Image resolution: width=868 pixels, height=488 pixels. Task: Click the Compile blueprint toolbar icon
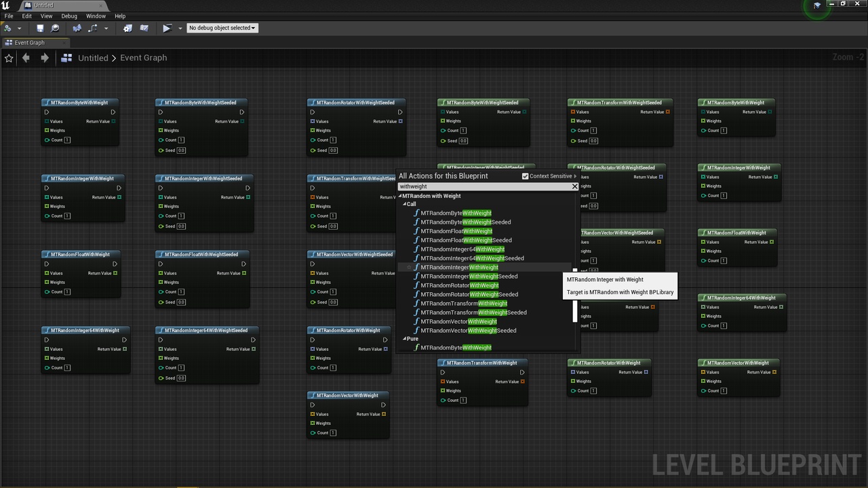tap(8, 28)
